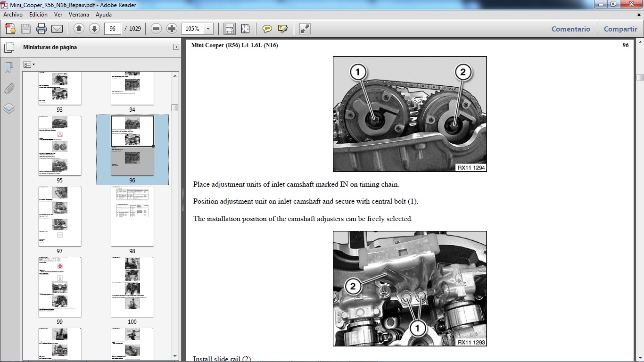644x362 pixels.
Task: Send the file by email envelope icon
Action: click(57, 29)
